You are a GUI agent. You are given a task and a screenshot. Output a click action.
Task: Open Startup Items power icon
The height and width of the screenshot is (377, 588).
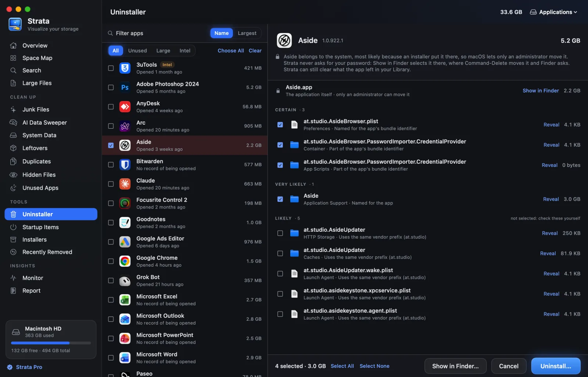coord(13,227)
